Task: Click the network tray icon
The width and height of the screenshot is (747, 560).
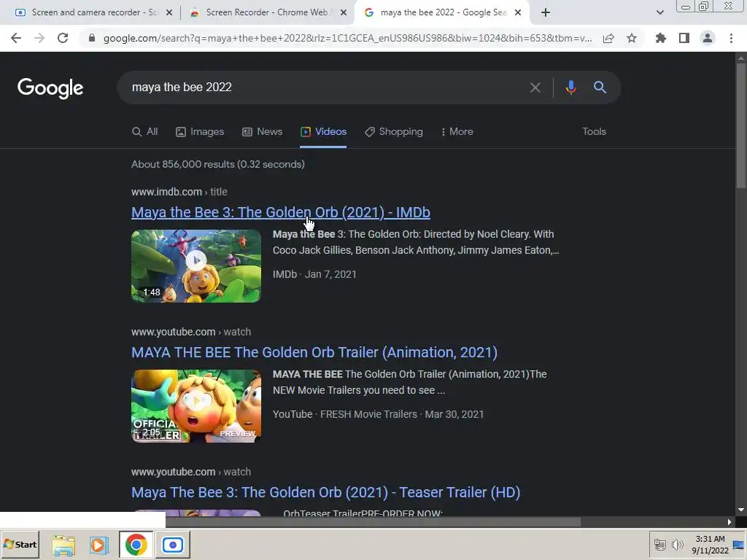Action: point(659,544)
